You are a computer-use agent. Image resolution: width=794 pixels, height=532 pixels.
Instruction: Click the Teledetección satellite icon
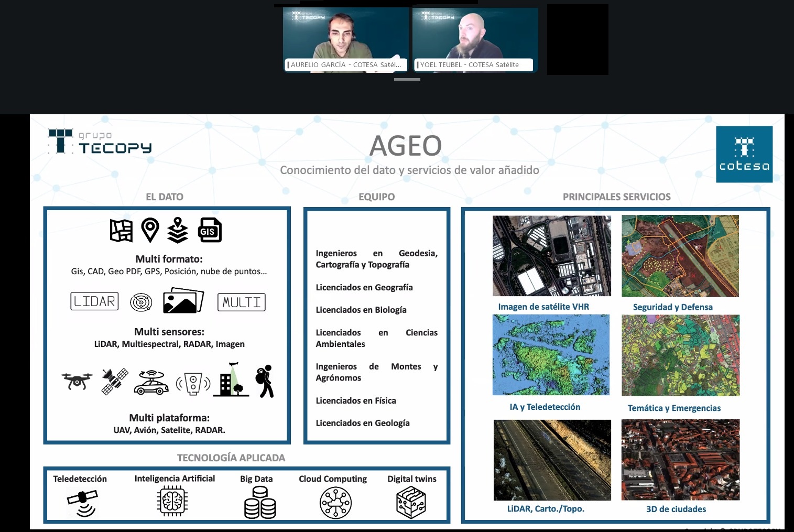83,503
